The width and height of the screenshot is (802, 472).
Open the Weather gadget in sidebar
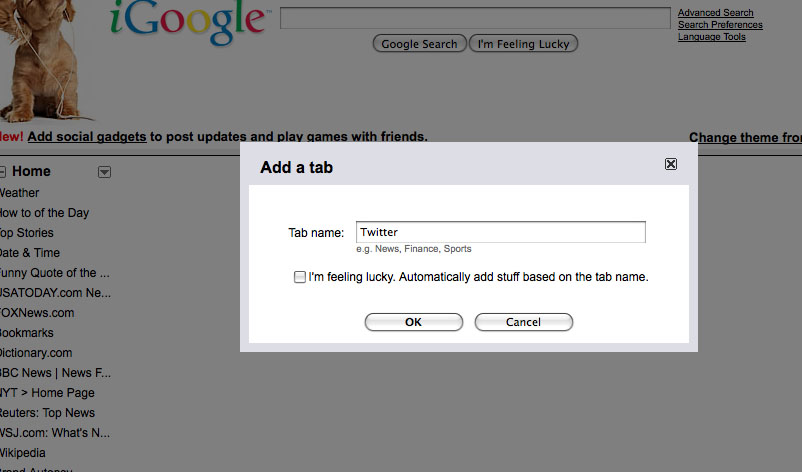[19, 193]
